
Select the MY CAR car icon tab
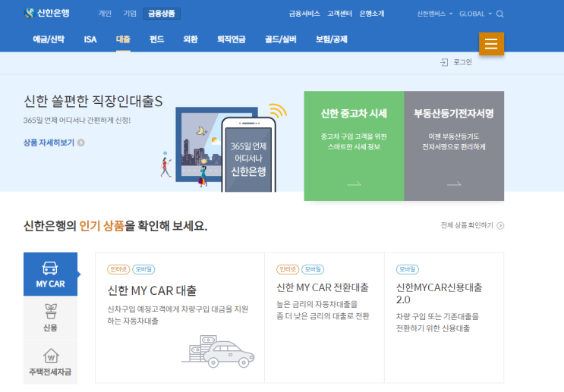[50, 274]
